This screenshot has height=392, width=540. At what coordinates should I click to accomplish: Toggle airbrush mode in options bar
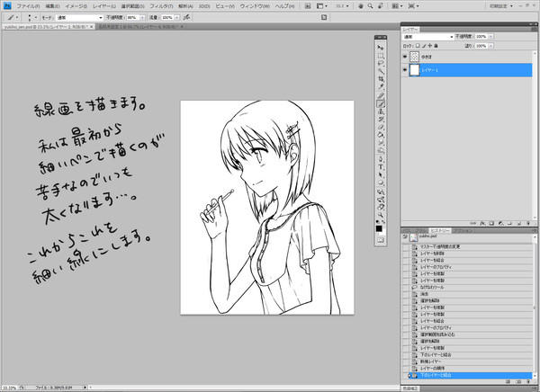(x=186, y=17)
